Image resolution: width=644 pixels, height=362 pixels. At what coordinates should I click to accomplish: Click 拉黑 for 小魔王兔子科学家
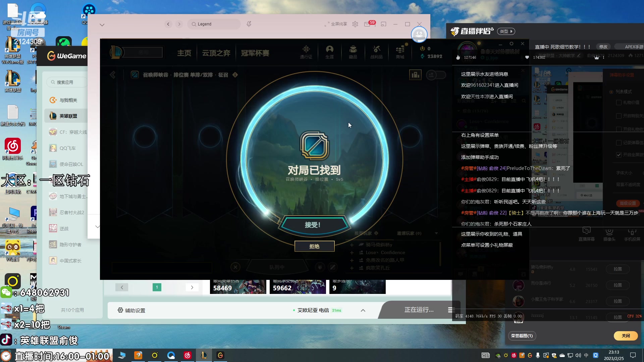pyautogui.click(x=618, y=301)
